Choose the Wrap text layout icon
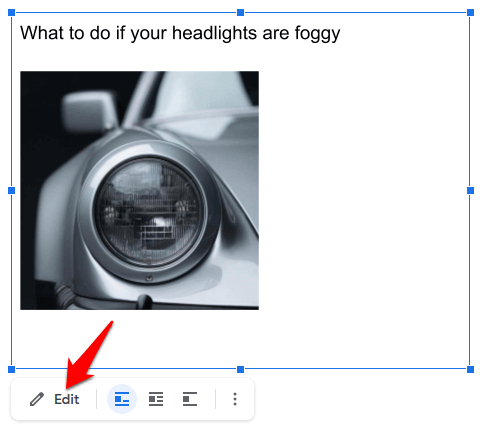484x429 pixels. coord(156,399)
